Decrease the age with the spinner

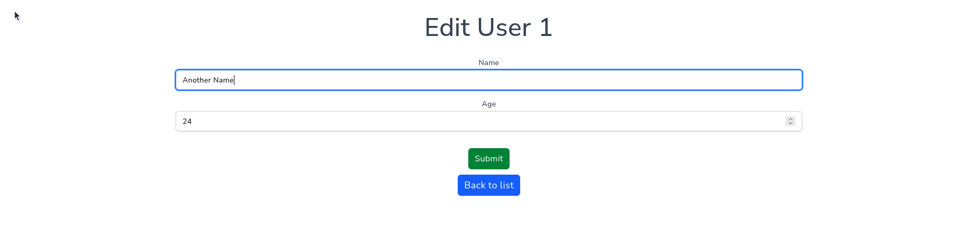pos(791,123)
